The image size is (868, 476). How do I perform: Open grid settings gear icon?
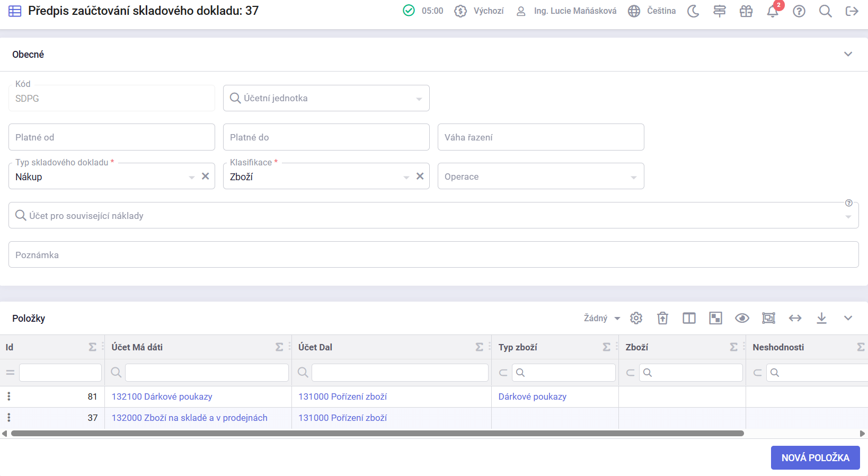[x=636, y=318]
